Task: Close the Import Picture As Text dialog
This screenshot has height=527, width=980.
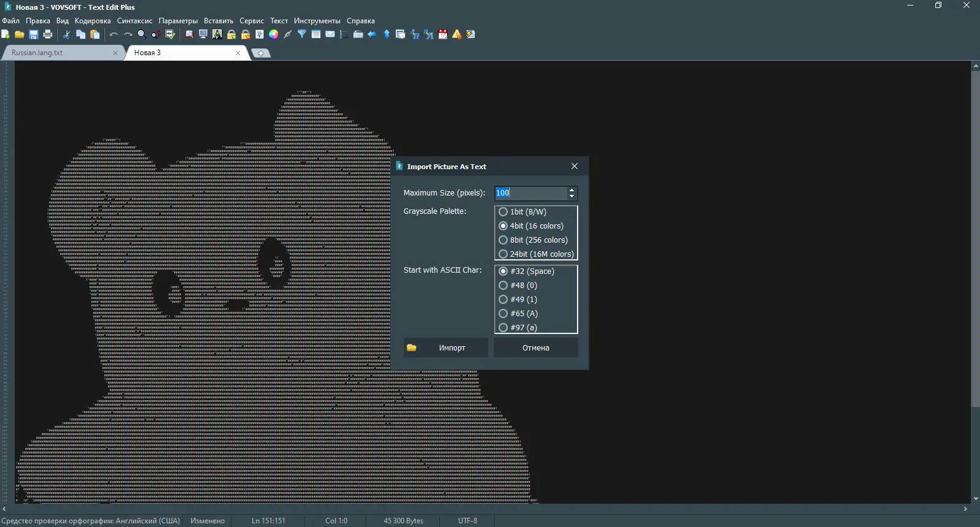Action: point(575,166)
